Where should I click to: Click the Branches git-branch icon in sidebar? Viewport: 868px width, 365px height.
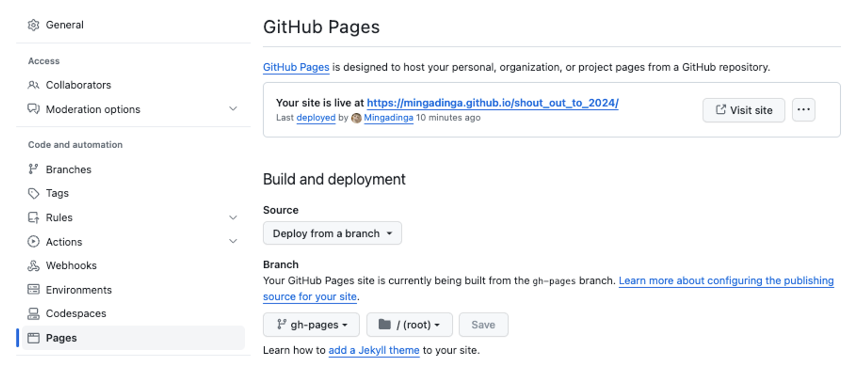click(33, 169)
